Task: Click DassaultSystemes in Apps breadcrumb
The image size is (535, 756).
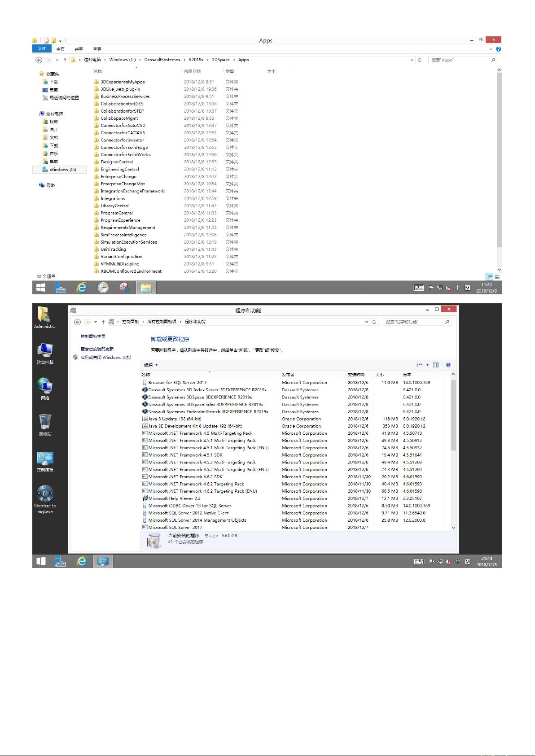Action: [x=162, y=60]
